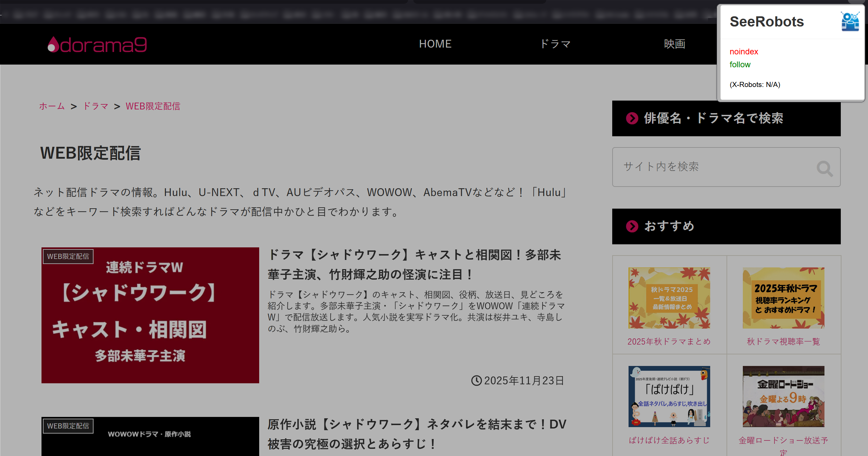Screen dimensions: 868x456
Task: Open シャドウワーク キャスト・相関図 thumbnail image
Action: pos(150,315)
